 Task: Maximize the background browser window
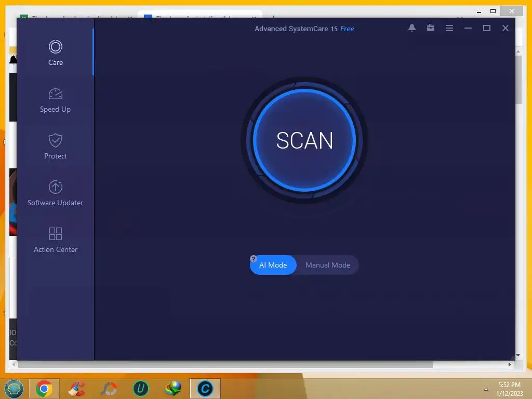[x=493, y=11]
